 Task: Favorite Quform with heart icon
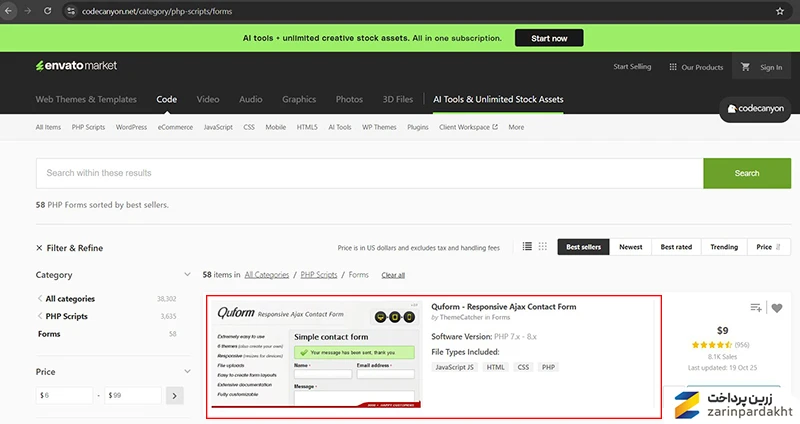coord(777,308)
